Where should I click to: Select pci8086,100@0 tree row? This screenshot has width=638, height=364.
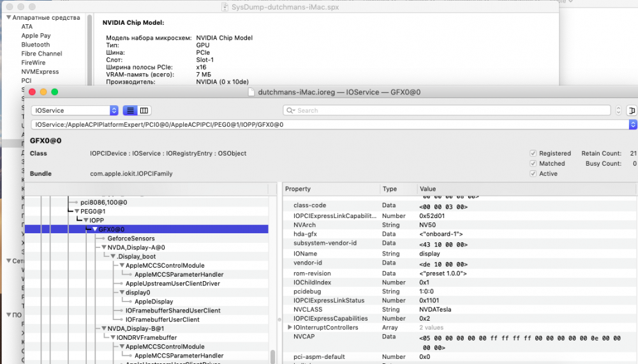[104, 202]
